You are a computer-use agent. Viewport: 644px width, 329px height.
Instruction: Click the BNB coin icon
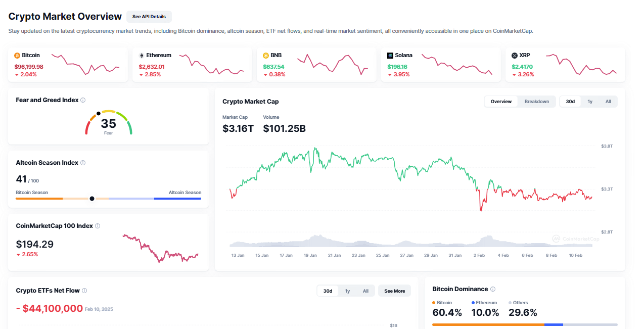pyautogui.click(x=265, y=55)
